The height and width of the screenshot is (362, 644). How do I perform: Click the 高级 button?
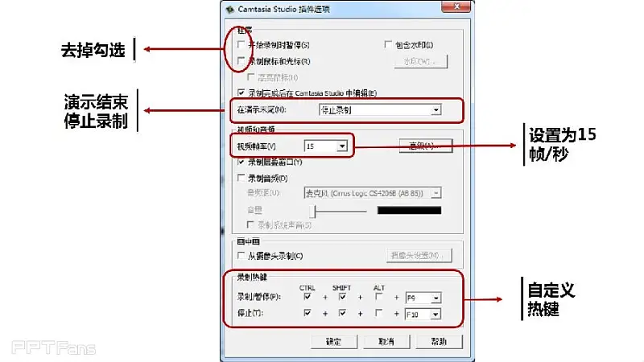(x=426, y=146)
